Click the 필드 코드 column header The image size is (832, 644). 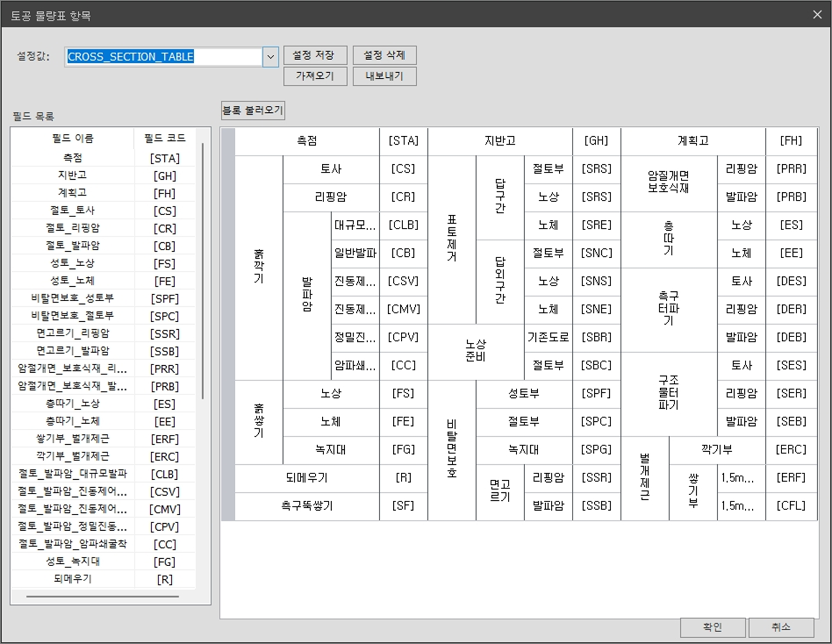click(165, 138)
